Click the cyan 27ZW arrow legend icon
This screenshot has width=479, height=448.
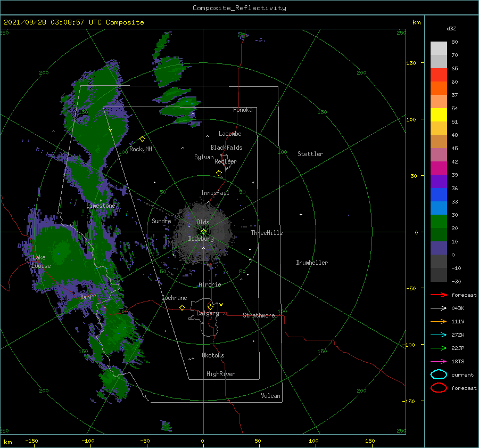coord(439,335)
